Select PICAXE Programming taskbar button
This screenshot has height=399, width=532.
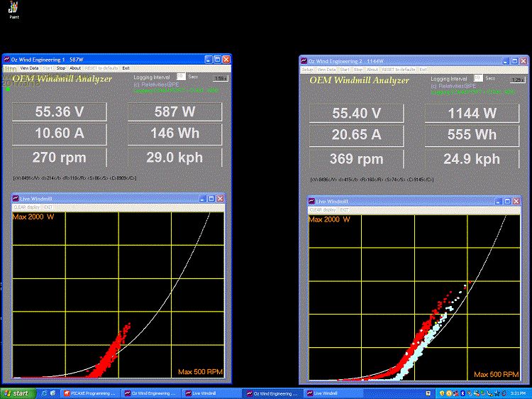click(x=89, y=393)
